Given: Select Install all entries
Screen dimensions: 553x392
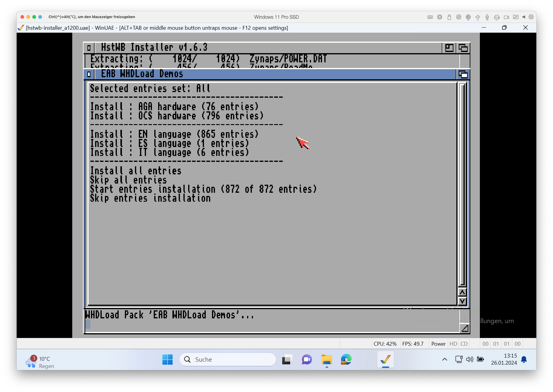Looking at the screenshot, I should click(x=136, y=171).
